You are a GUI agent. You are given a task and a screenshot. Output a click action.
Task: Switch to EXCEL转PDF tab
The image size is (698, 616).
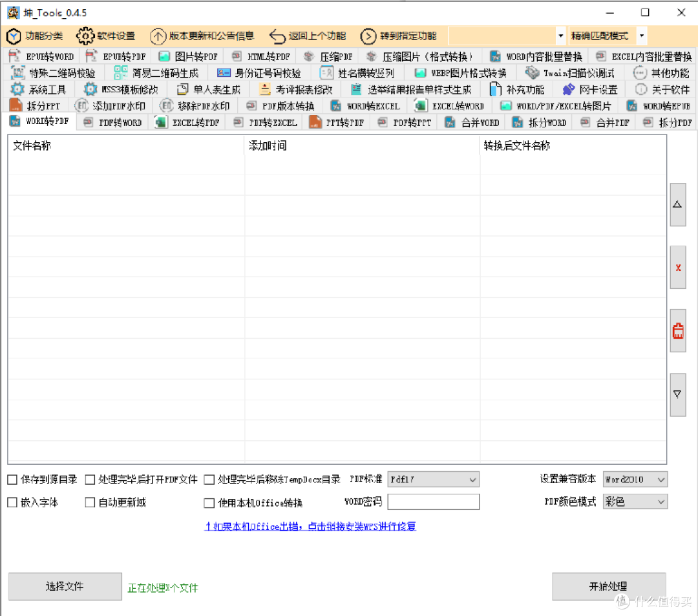point(187,122)
